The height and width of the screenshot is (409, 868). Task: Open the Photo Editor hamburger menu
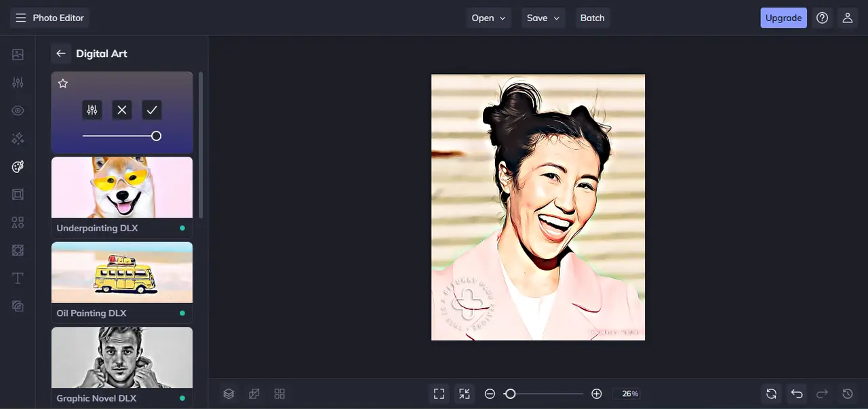click(21, 18)
